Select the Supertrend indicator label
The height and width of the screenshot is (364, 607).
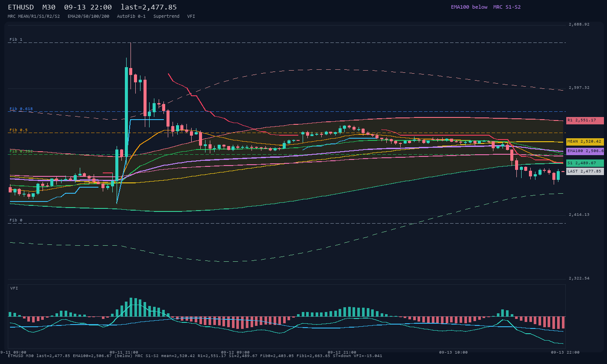coord(166,16)
